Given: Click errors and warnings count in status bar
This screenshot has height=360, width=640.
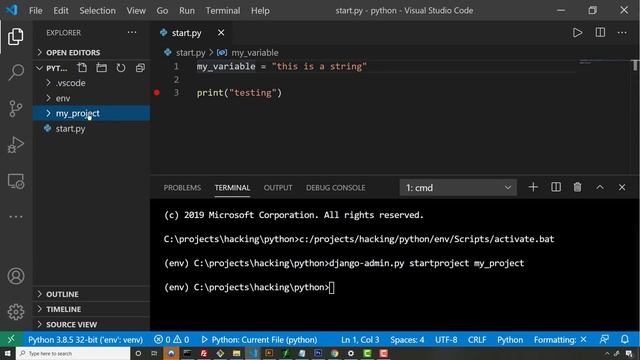Looking at the screenshot, I should point(171,340).
